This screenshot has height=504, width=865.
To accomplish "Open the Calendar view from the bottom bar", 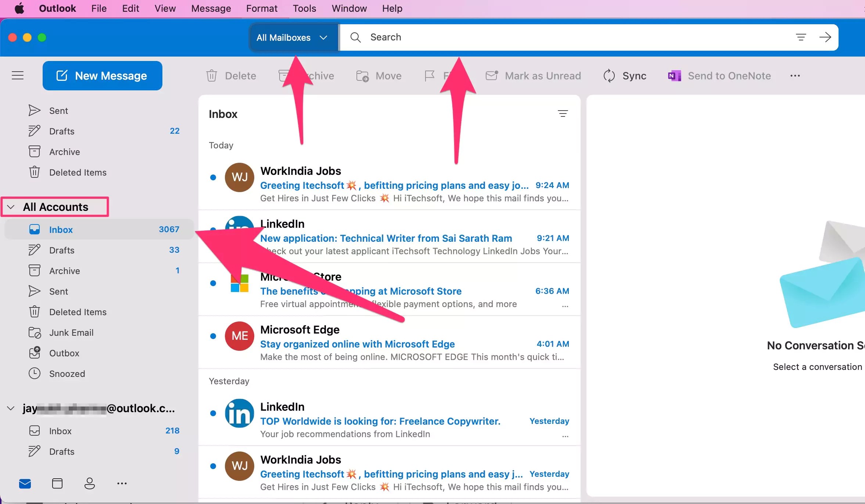I will [57, 483].
